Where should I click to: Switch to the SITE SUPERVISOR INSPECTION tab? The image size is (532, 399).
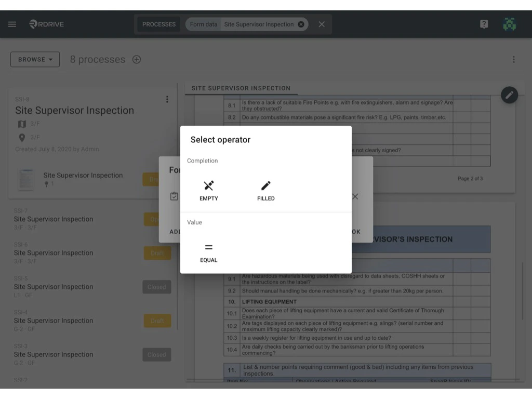tap(241, 88)
